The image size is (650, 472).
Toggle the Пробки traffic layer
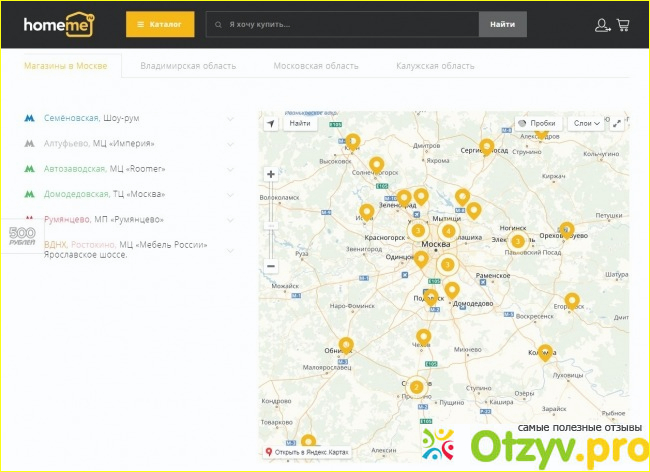[x=537, y=123]
